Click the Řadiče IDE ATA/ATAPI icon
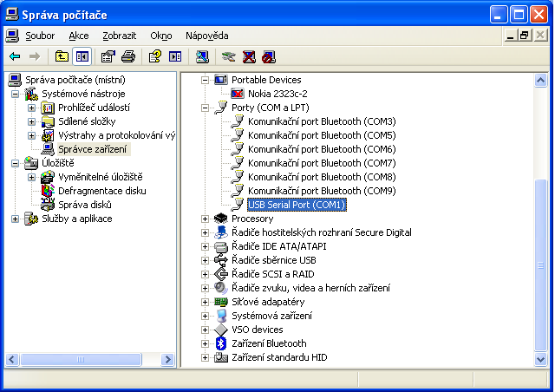 point(221,246)
